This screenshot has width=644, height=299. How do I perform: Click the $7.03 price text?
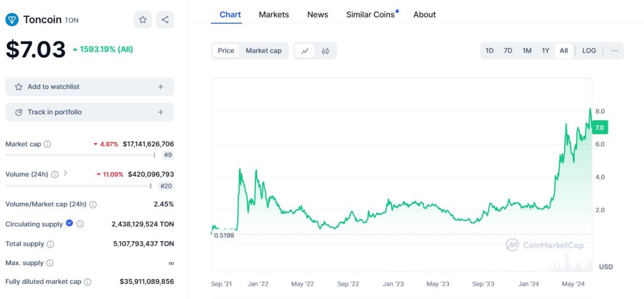35,50
